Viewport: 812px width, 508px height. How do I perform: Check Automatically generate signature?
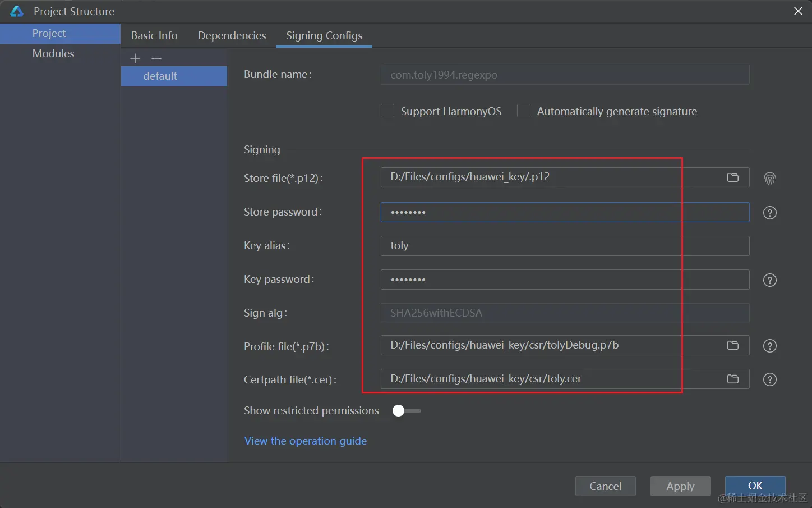(x=524, y=111)
